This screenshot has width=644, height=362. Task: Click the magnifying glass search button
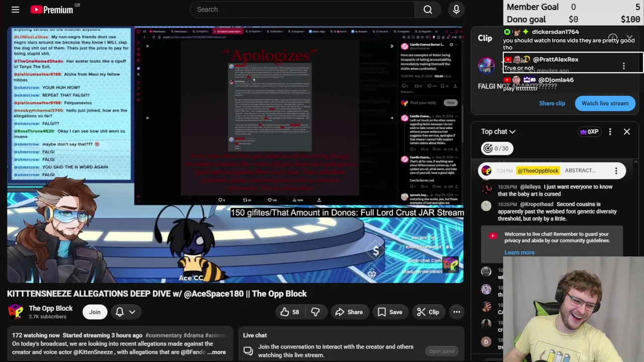[x=428, y=10]
